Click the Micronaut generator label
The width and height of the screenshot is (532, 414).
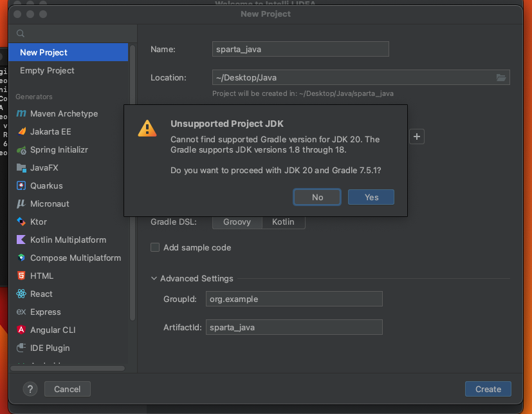pos(50,203)
